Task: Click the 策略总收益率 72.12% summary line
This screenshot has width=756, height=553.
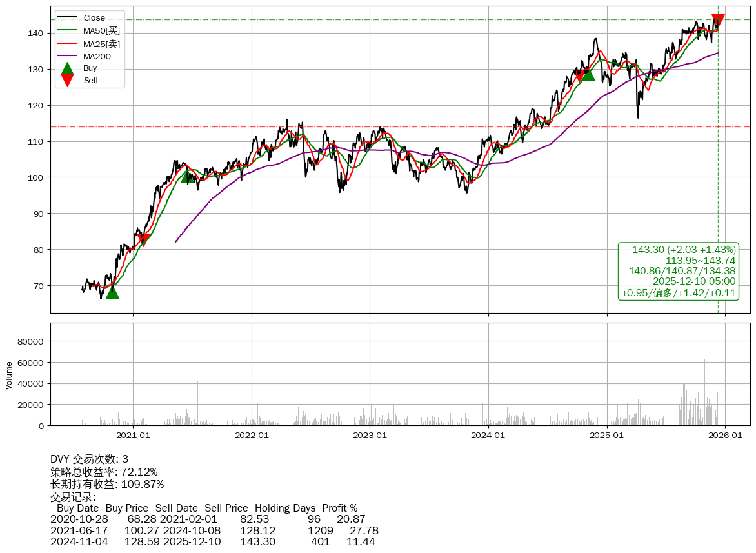Action: [x=104, y=472]
